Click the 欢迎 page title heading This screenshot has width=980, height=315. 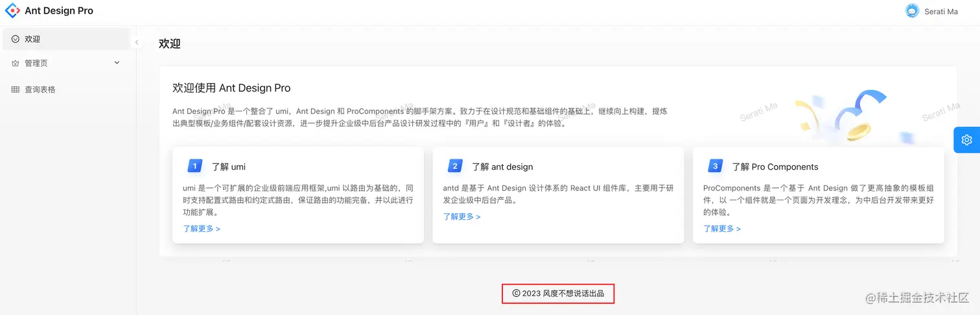[x=170, y=43]
